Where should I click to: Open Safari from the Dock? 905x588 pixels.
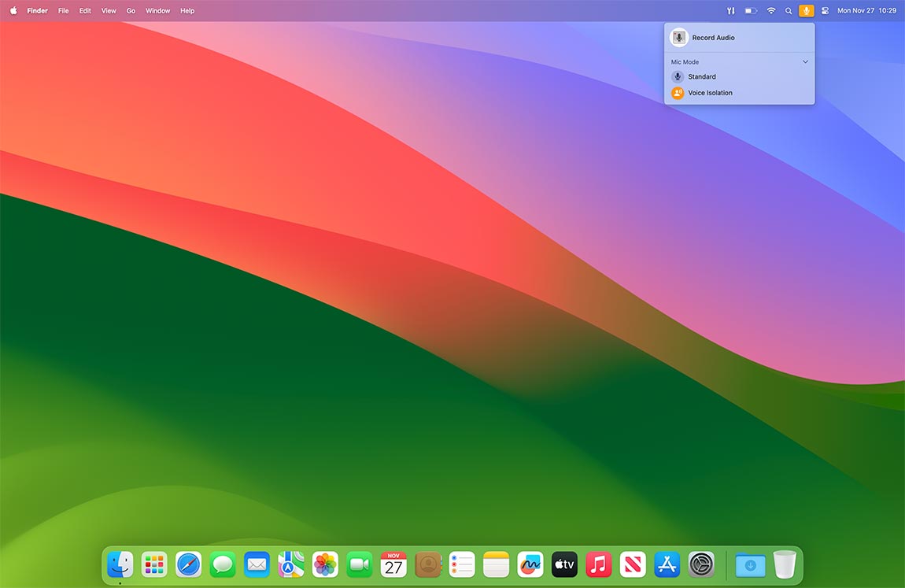tap(188, 564)
